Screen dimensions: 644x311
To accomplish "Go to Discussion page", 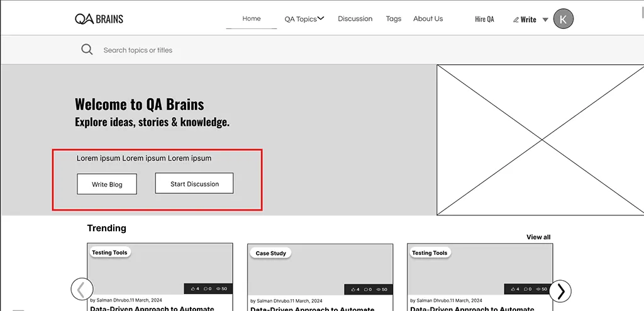I will (x=355, y=18).
